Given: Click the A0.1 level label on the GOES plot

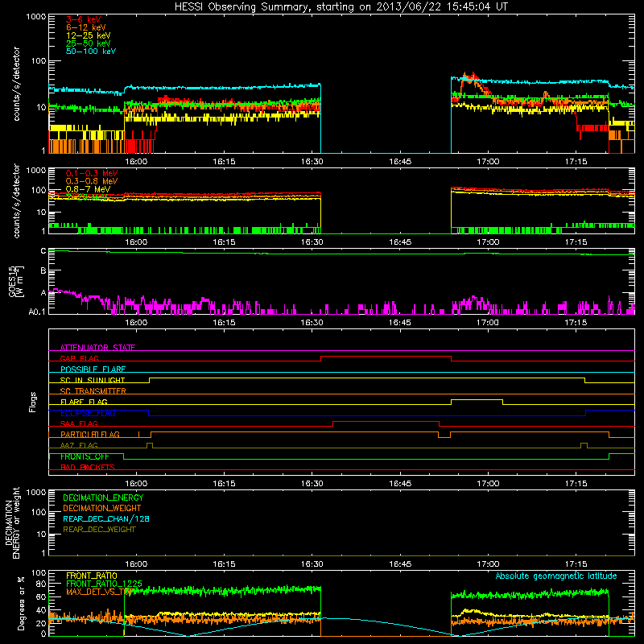Looking at the screenshot, I should pos(37,312).
